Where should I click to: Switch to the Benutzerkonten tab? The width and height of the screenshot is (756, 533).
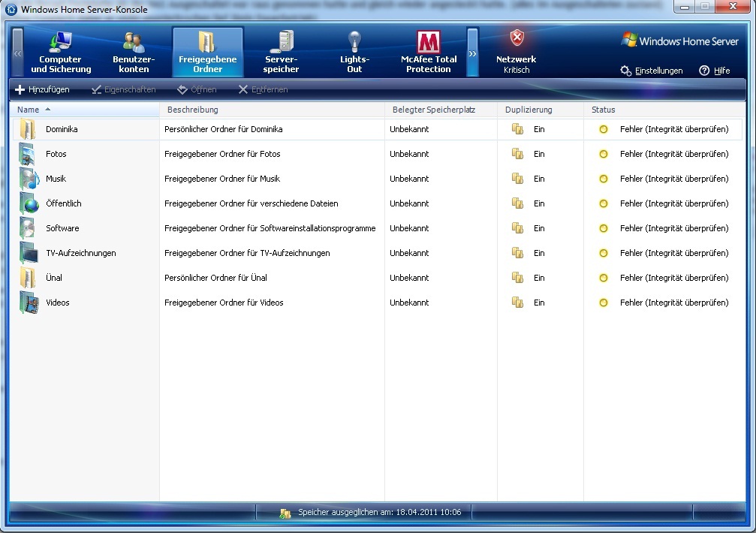[134, 52]
